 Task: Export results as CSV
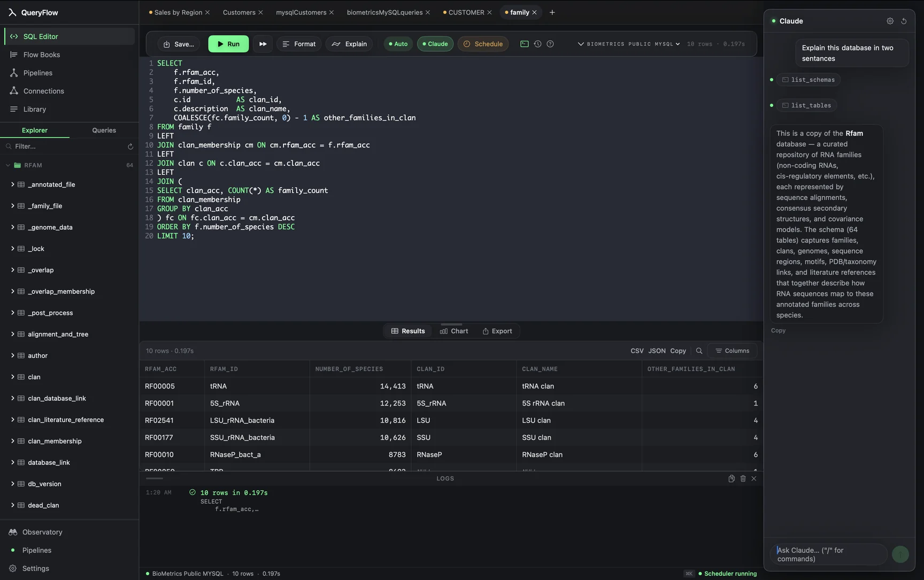637,351
